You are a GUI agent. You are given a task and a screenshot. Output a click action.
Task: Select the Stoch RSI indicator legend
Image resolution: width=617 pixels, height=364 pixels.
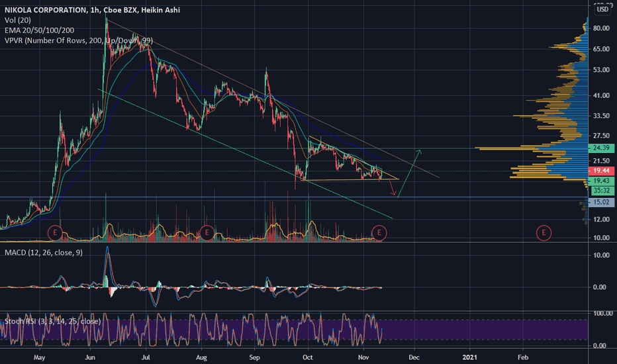tap(53, 321)
